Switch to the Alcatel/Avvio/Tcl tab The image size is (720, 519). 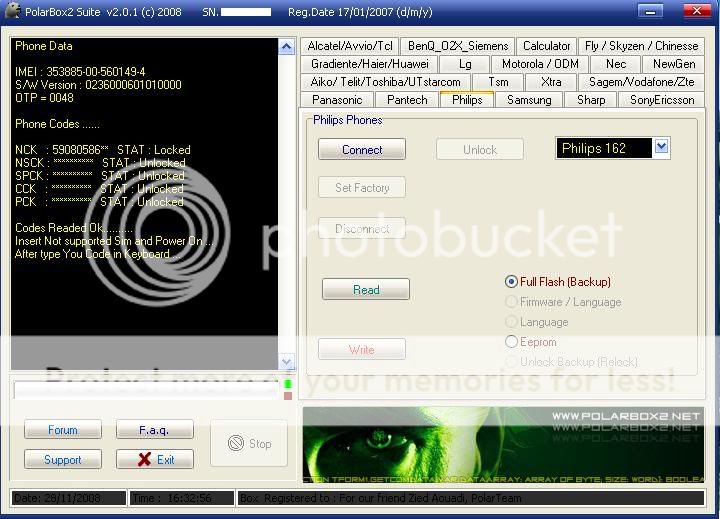(x=350, y=46)
